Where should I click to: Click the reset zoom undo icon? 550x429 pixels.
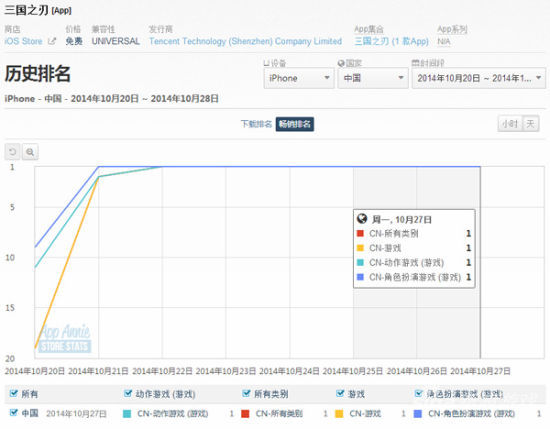13,152
